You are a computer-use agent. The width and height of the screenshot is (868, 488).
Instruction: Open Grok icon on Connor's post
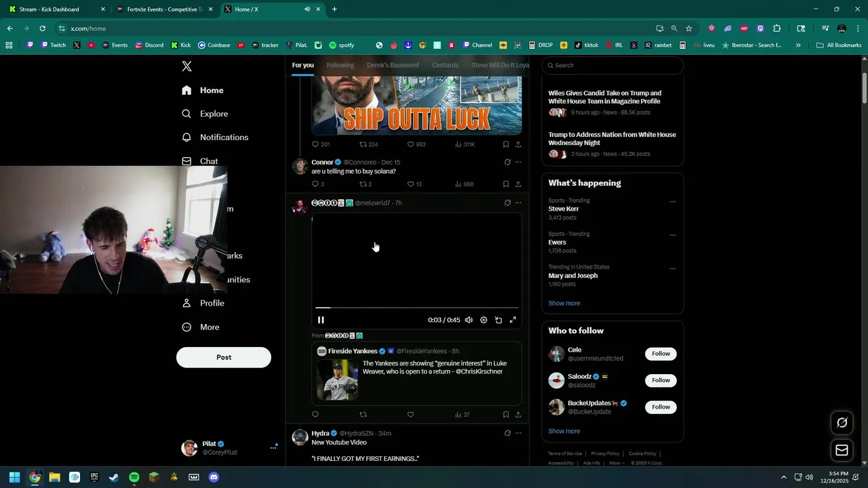[x=507, y=162]
